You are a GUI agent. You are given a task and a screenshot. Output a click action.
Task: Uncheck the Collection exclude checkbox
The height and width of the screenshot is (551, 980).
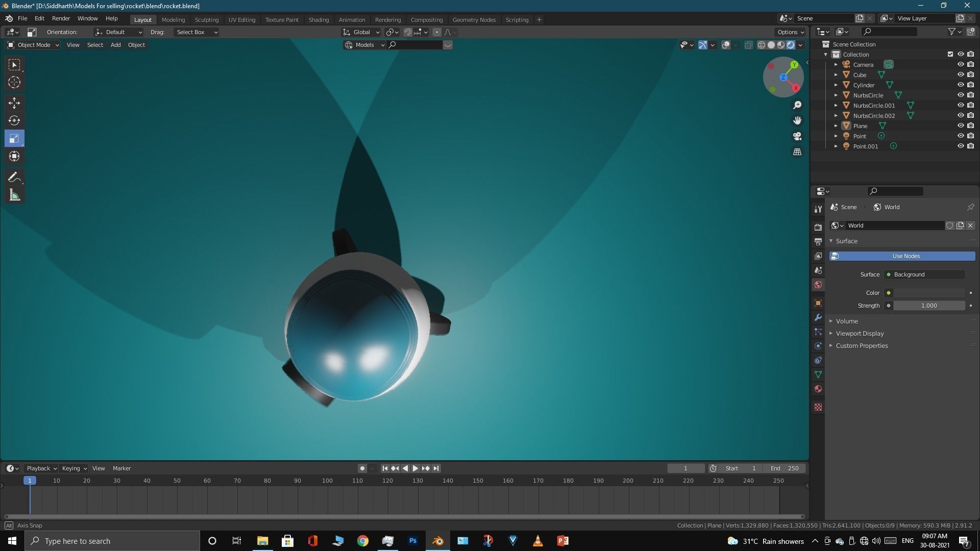click(950, 54)
